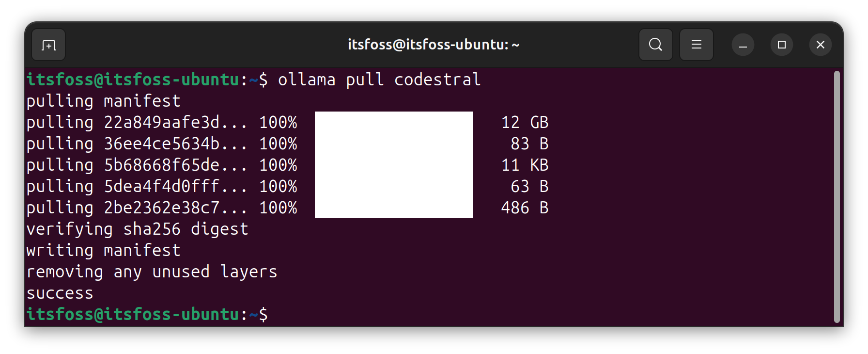Click the removing any unused layers text
Viewport: 868px width, 354px height.
tap(152, 271)
